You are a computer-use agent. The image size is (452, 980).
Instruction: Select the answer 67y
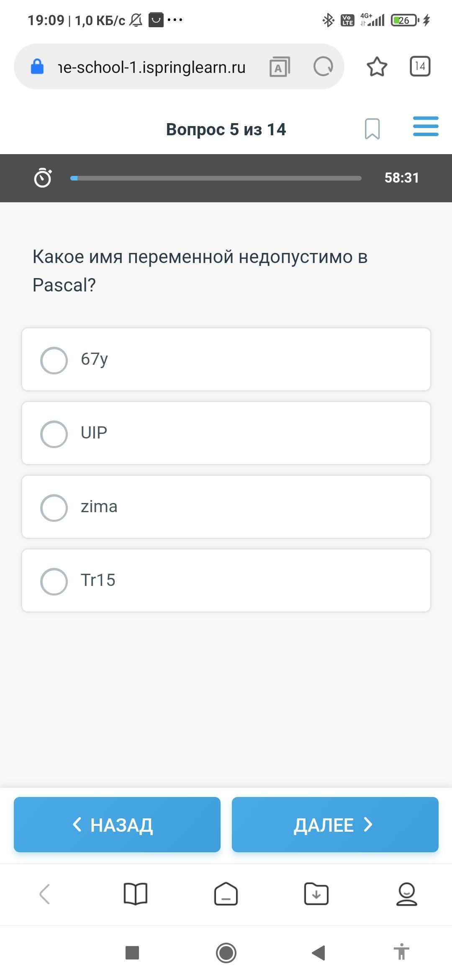pyautogui.click(x=54, y=360)
